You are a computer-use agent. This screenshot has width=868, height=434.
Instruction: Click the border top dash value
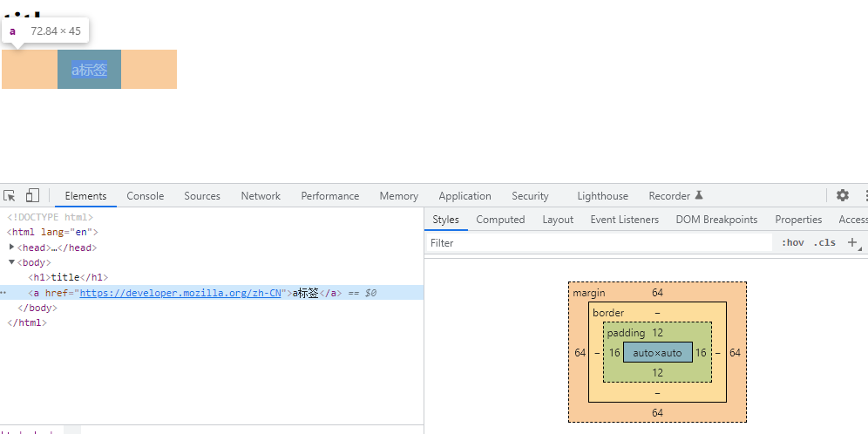coord(657,313)
